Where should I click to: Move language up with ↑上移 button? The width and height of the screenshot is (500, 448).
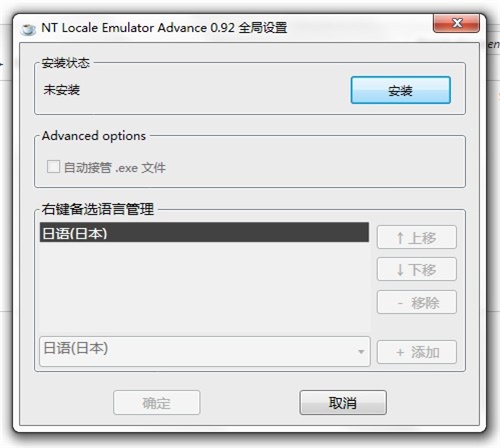tap(417, 237)
